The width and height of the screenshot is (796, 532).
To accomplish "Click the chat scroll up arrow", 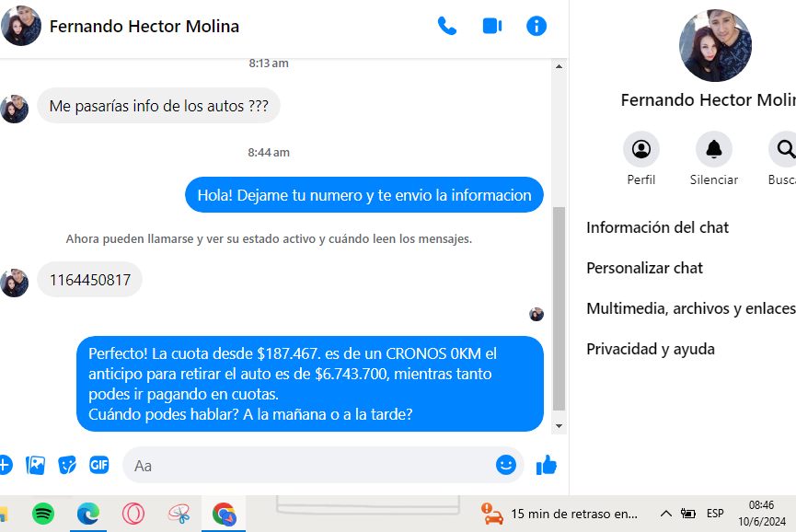I will (559, 66).
